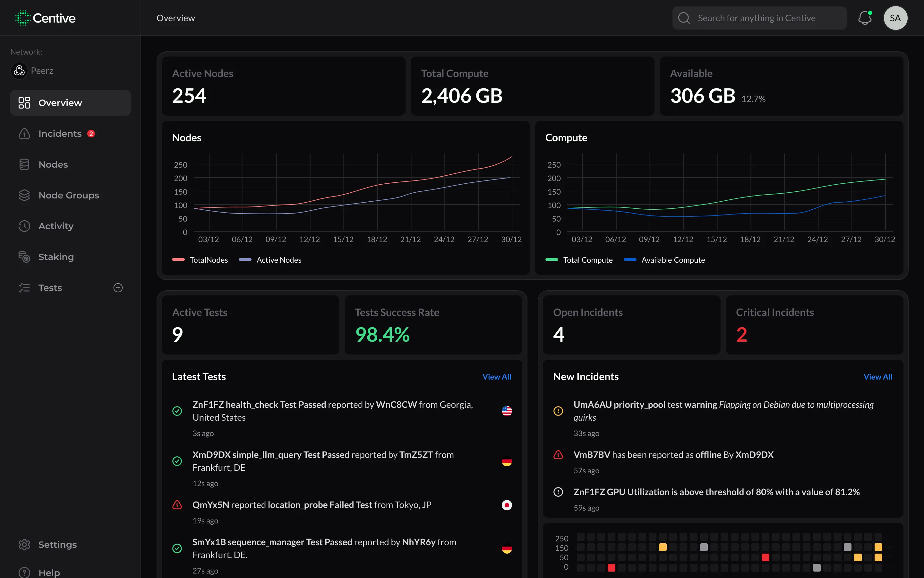Click the yellow warning icon for priority_pool incident
Viewport: 924px width, 578px height.
[x=558, y=411]
